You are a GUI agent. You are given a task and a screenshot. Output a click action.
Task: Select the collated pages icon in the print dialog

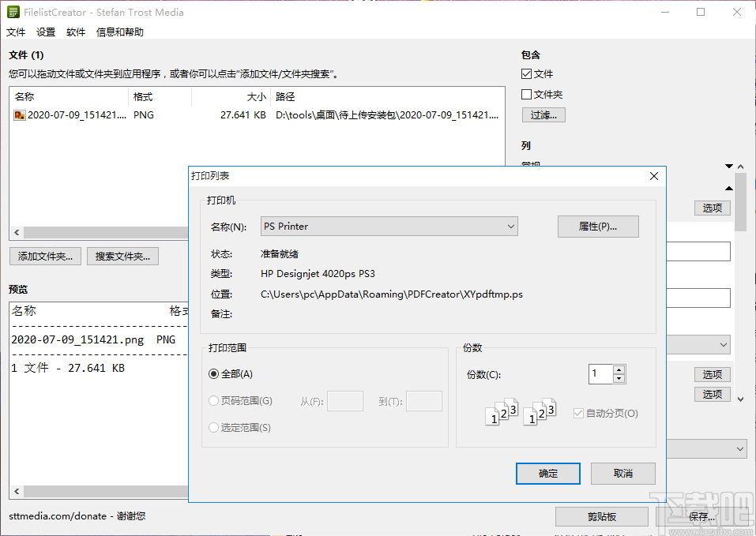500,412
